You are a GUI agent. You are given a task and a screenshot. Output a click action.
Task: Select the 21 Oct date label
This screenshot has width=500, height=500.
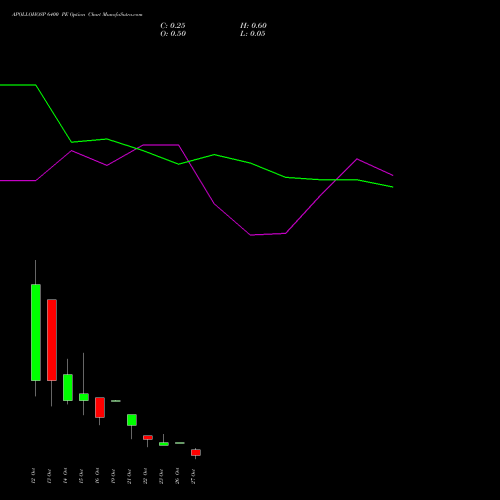[129, 476]
